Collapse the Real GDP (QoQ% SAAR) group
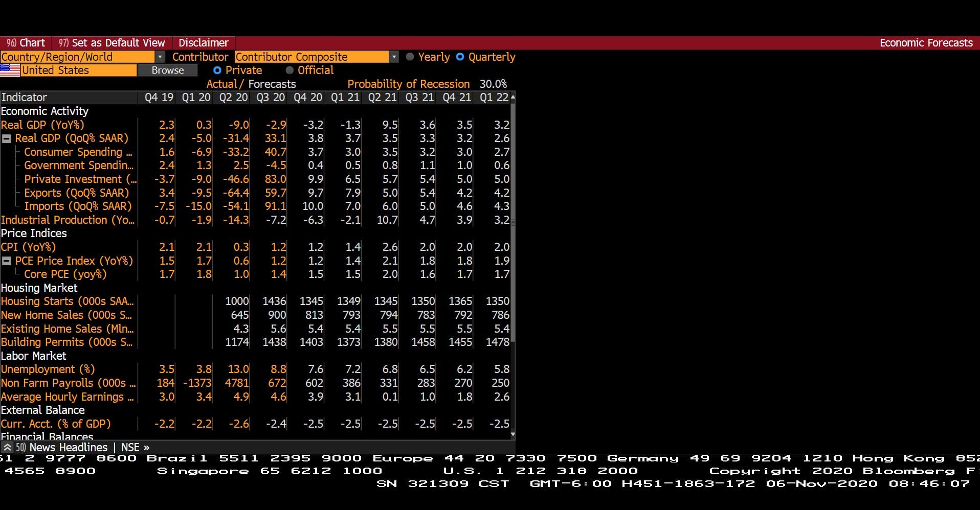The image size is (980, 510). pyautogui.click(x=7, y=138)
